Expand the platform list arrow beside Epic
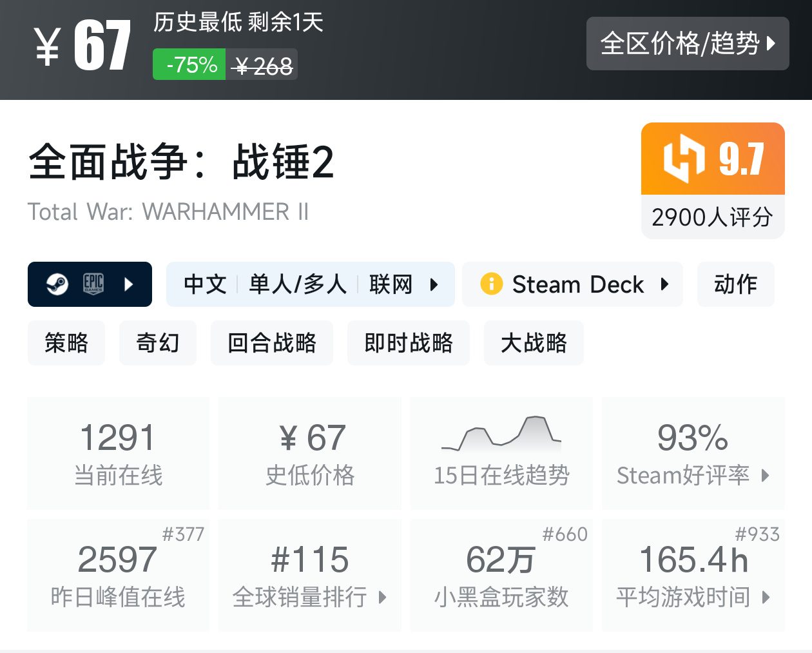This screenshot has height=653, width=812. click(128, 284)
